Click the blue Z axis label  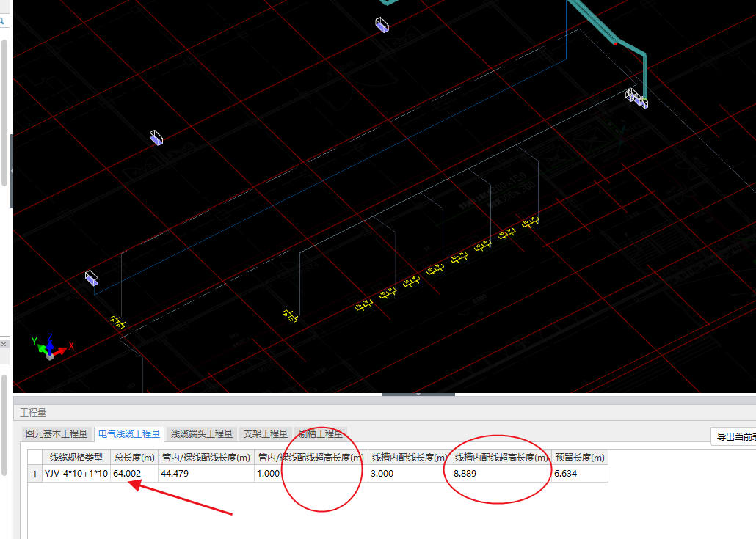pos(50,337)
